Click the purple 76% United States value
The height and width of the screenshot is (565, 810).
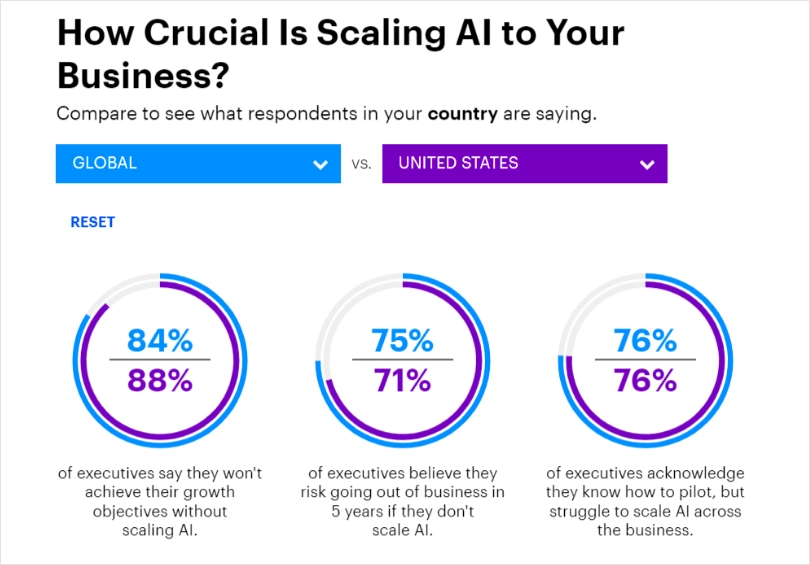pos(645,380)
